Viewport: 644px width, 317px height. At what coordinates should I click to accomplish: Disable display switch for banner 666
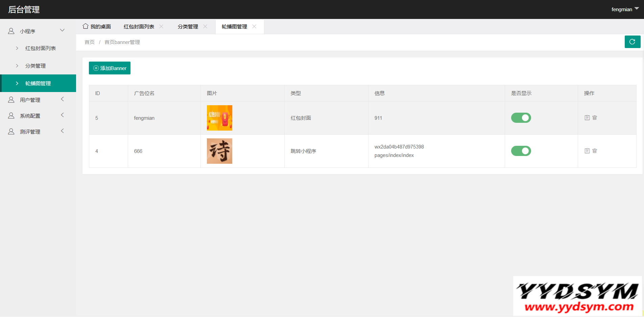pos(521,151)
